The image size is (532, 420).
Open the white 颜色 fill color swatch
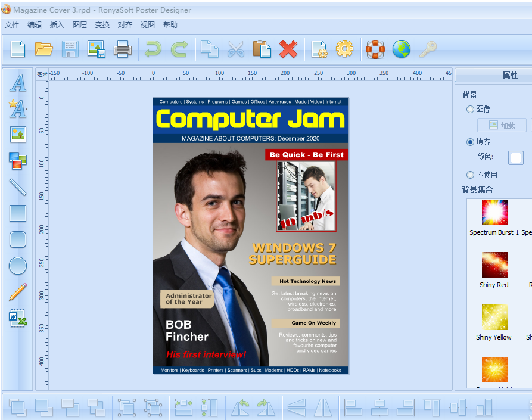point(516,158)
